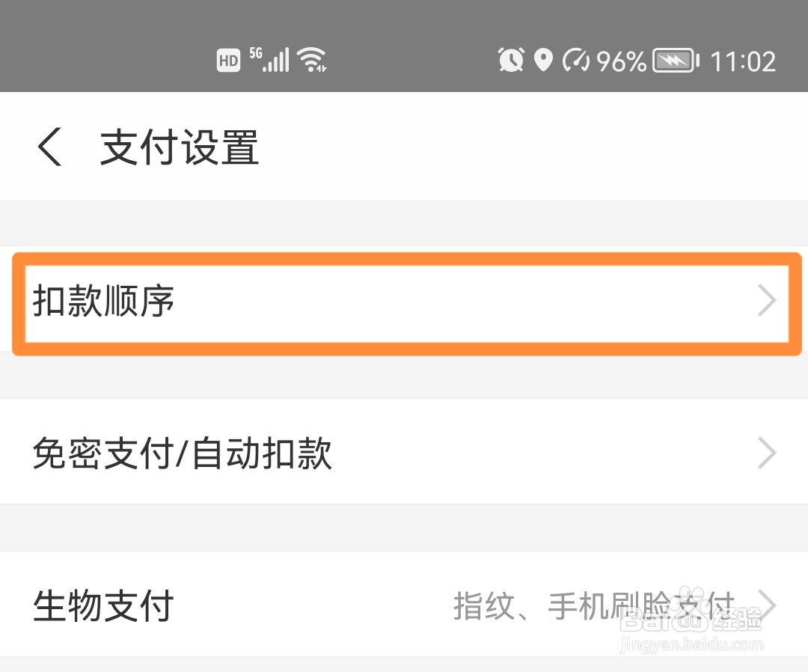Tap the highlighted orange deduction order row

(404, 302)
